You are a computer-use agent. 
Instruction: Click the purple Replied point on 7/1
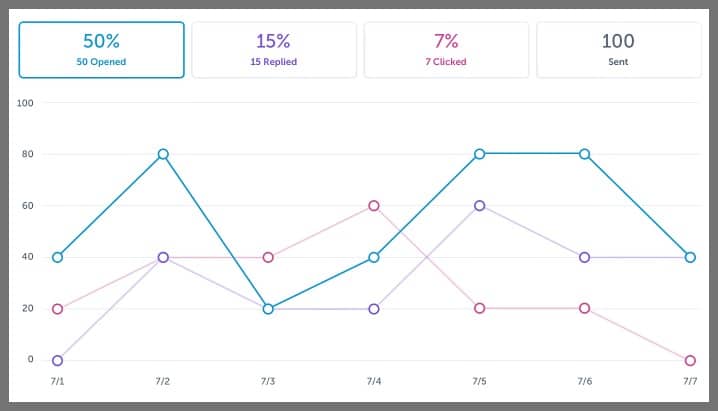tap(57, 360)
